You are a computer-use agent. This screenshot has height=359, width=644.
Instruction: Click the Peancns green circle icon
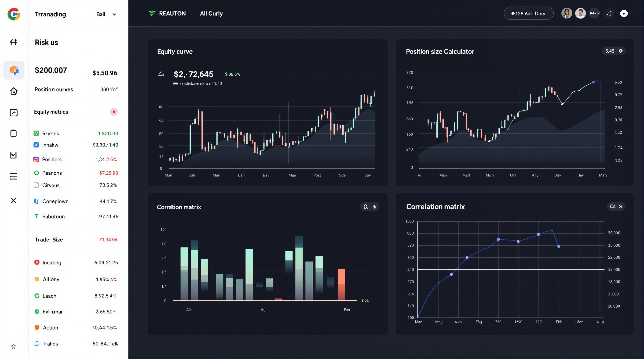(37, 173)
